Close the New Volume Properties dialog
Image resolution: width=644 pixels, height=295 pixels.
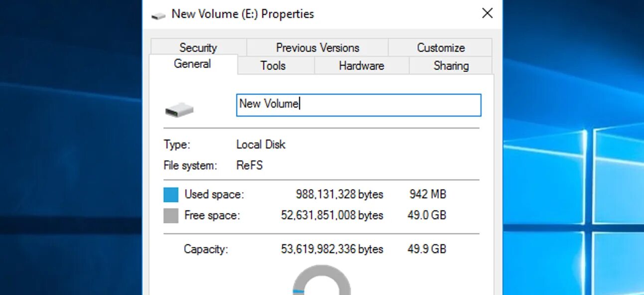pyautogui.click(x=487, y=13)
